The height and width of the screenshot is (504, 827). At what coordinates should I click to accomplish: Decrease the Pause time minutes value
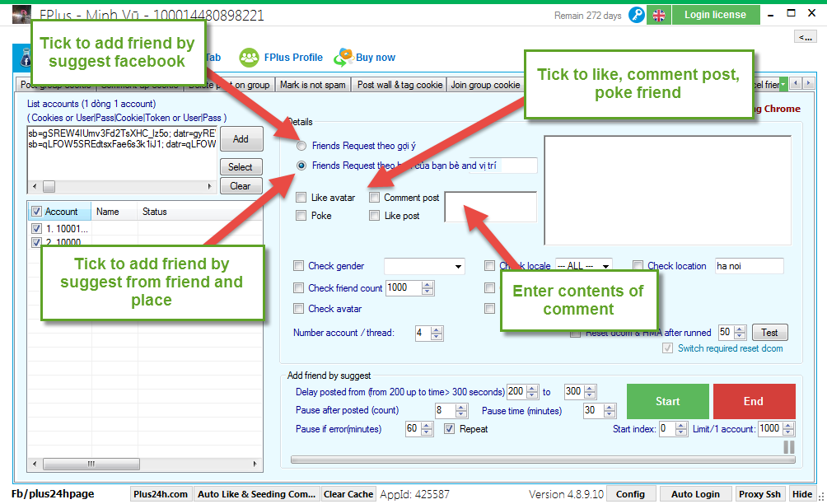coord(610,414)
